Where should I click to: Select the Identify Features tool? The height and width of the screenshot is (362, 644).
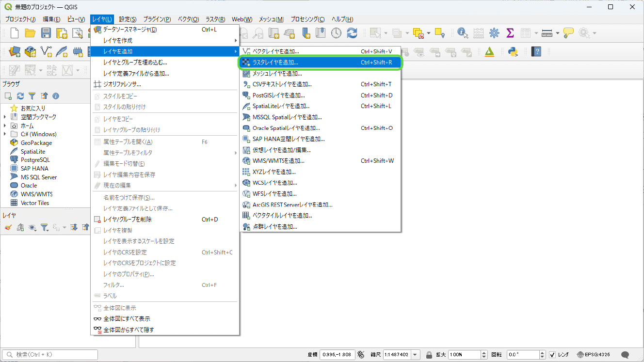(462, 33)
